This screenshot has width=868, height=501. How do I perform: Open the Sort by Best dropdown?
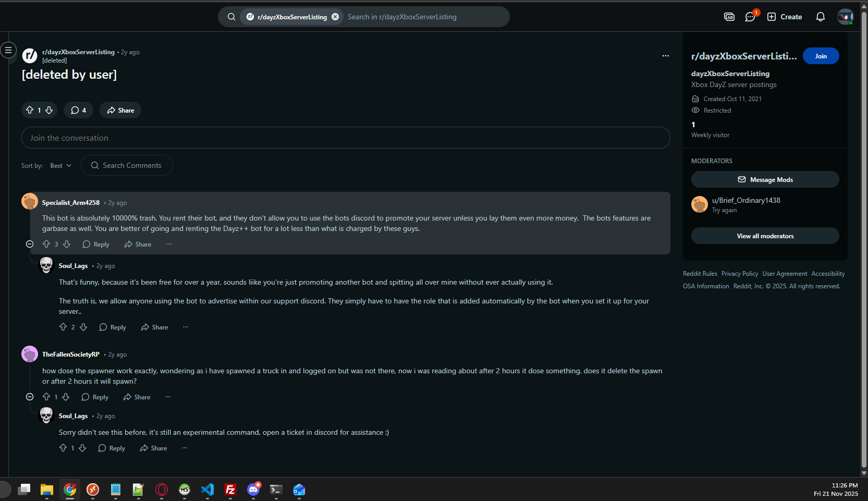click(x=61, y=165)
